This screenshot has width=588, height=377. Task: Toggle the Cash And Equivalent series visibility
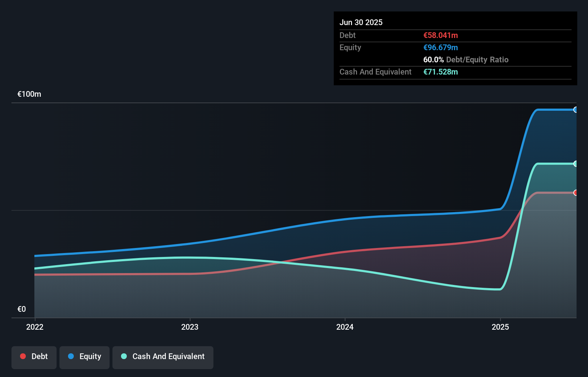(163, 357)
